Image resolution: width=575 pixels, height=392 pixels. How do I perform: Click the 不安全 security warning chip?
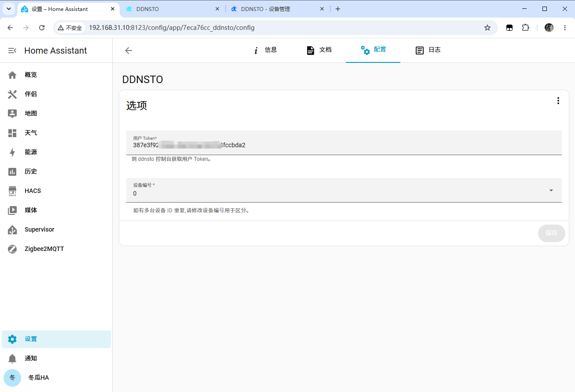point(70,28)
